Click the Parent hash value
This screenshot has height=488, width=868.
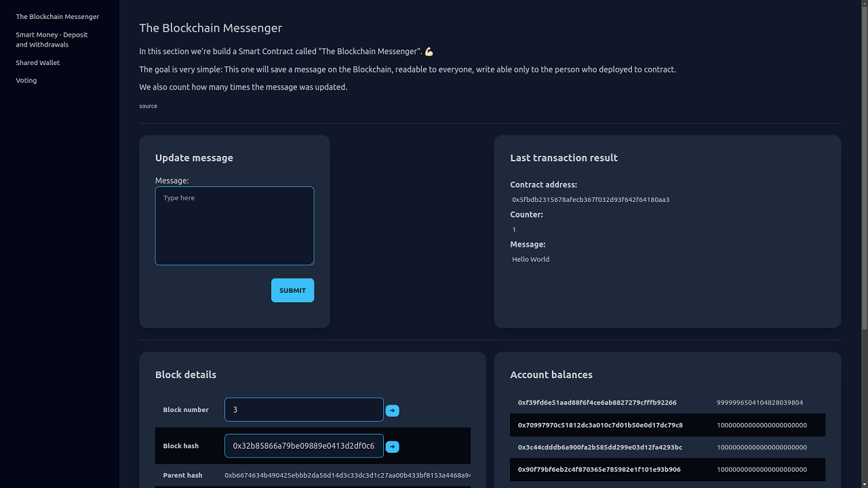[x=347, y=476]
